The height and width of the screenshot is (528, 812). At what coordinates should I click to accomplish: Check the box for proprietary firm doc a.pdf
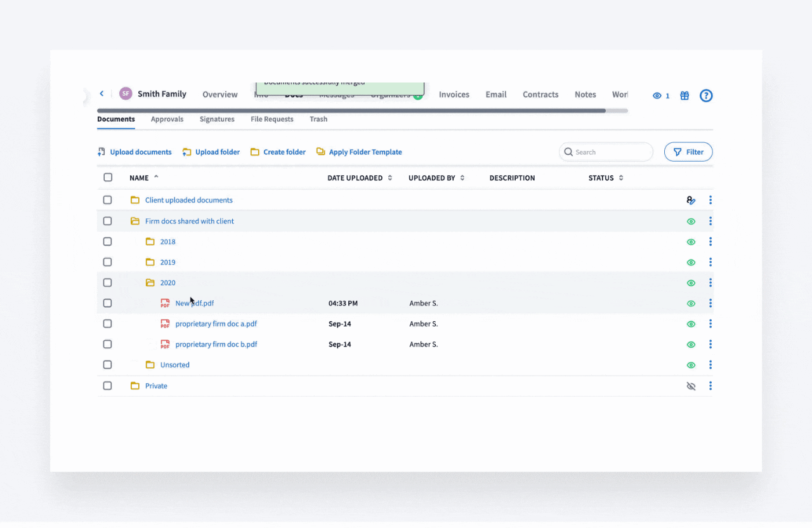point(107,324)
